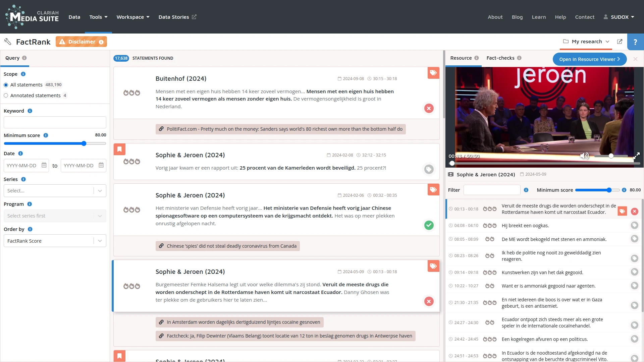The image size is (644, 362).
Task: Click the annotate icon beside 'Hij breekt een oogkas'
Action: (634, 225)
